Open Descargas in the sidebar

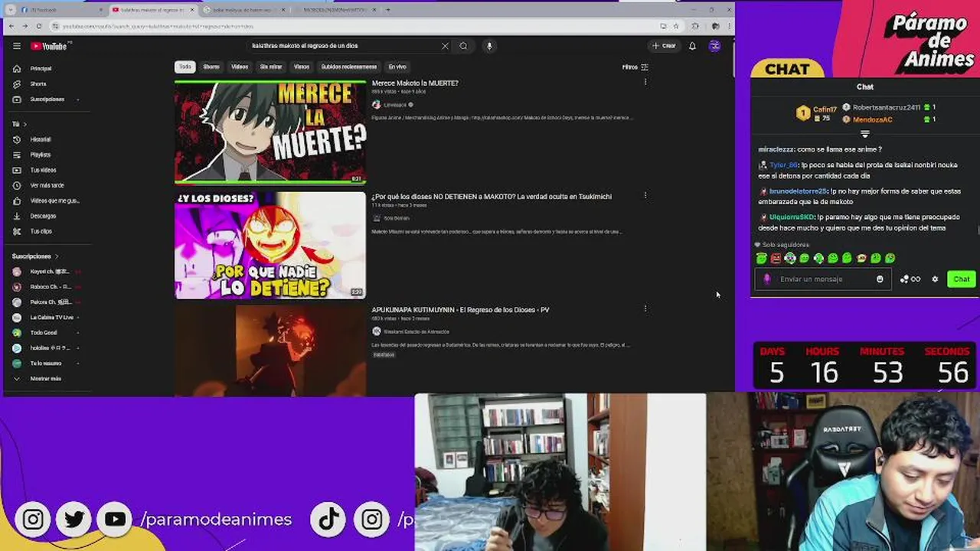click(43, 216)
